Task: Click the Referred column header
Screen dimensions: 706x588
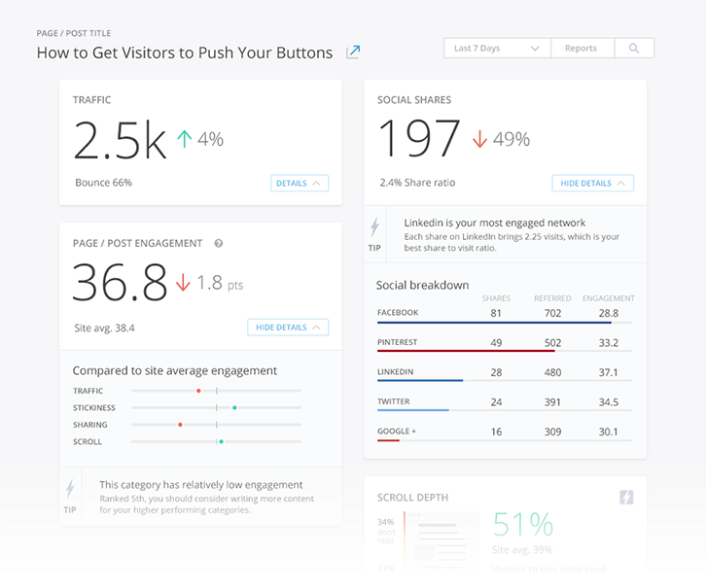Action: (x=552, y=298)
